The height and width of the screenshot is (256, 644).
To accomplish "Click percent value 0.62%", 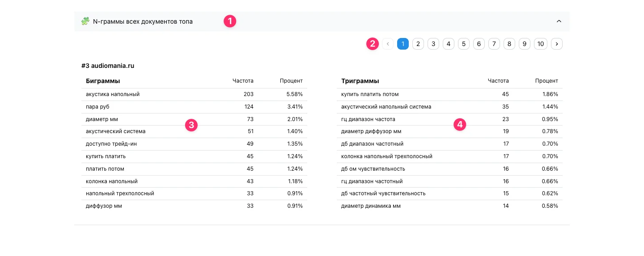I will coord(550,193).
